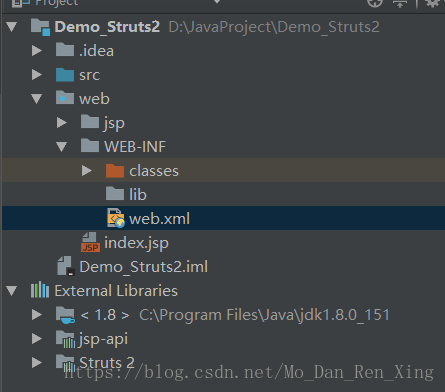Expand the Struts 2 library arrow
This screenshot has width=445, height=392.
tap(37, 363)
